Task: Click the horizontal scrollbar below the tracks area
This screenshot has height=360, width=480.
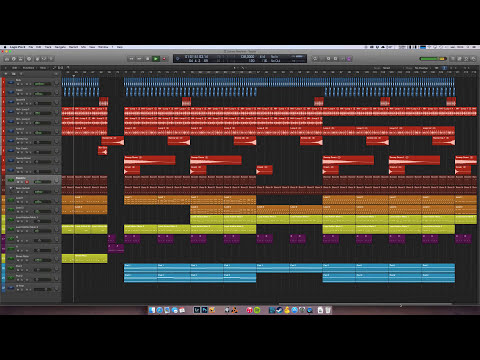Action: click(x=365, y=304)
